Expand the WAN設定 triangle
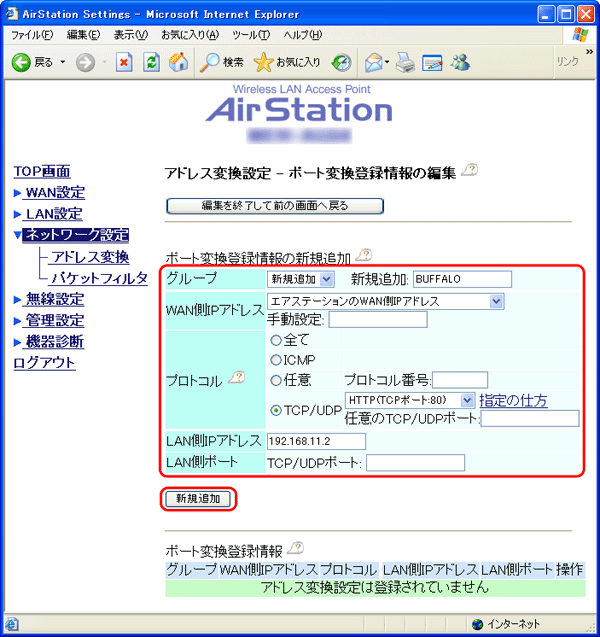Viewport: 600px width, 637px height. (17, 193)
